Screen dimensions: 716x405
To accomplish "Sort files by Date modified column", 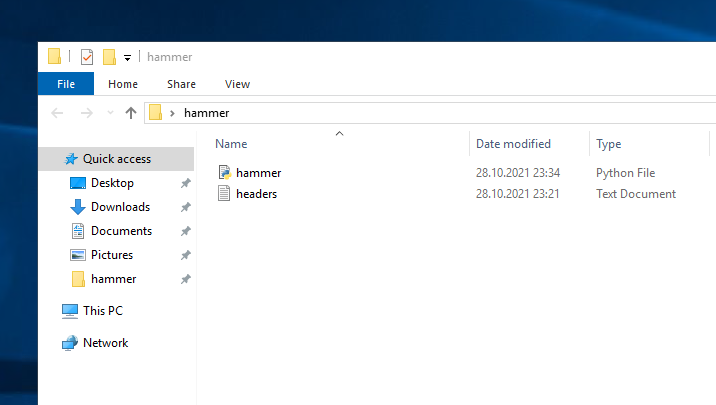I will coord(513,144).
